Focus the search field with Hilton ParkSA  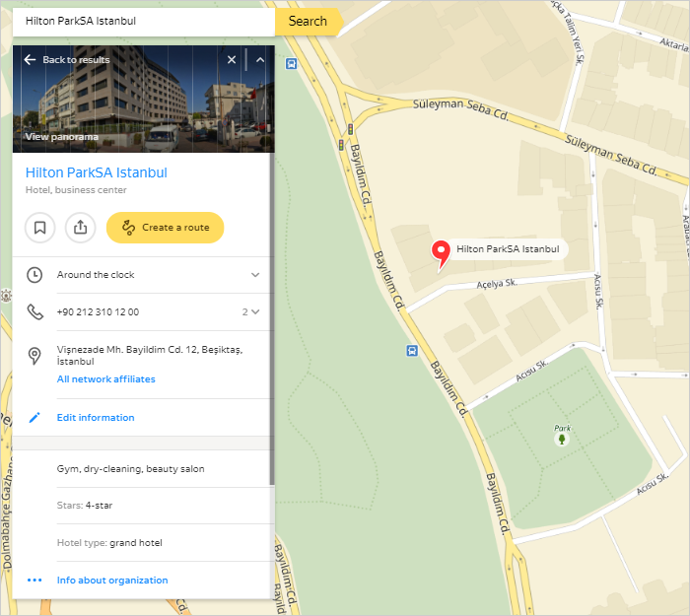[x=144, y=21]
